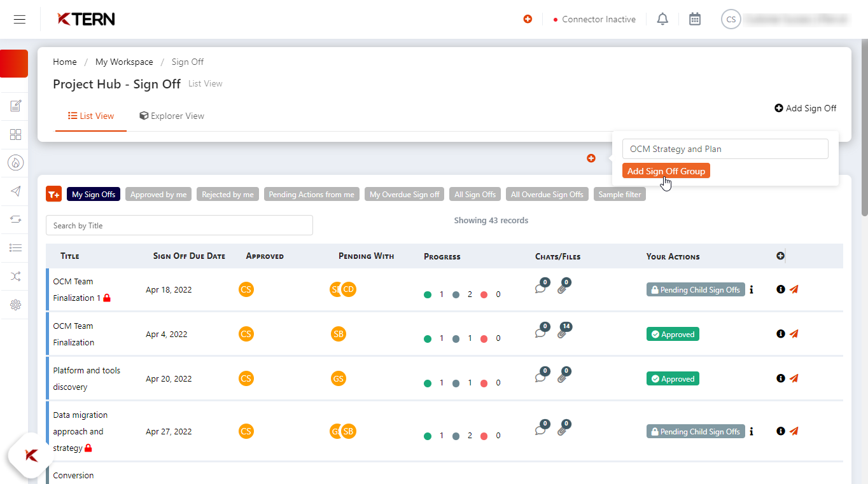868x484 pixels.
Task: Click the Sign Off Due Date column header
Action: click(x=189, y=256)
